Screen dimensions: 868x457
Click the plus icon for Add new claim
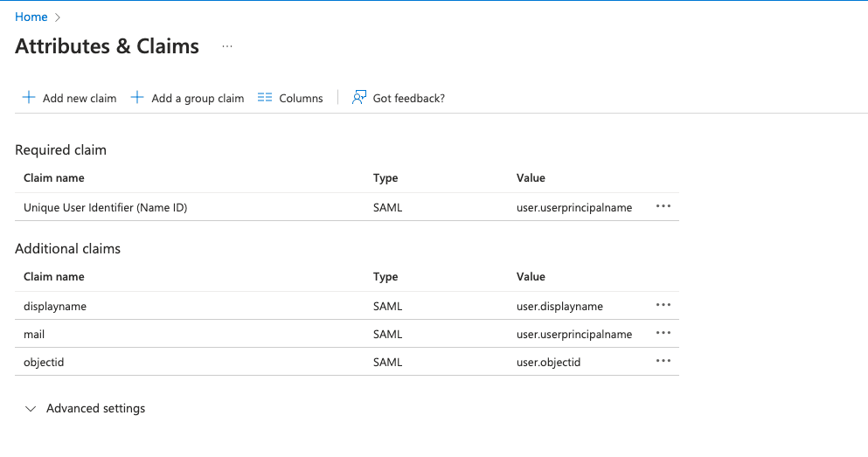pyautogui.click(x=29, y=98)
